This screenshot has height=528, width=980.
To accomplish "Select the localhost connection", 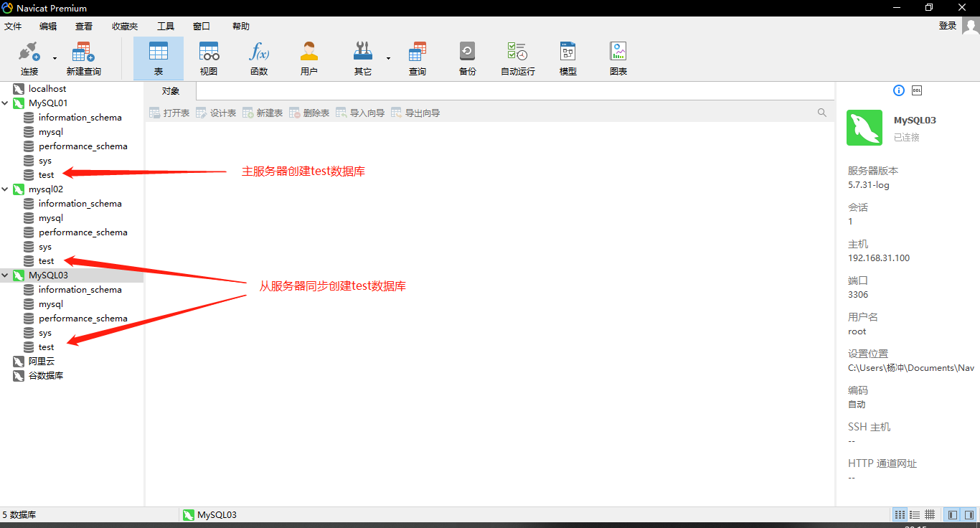I will [47, 89].
